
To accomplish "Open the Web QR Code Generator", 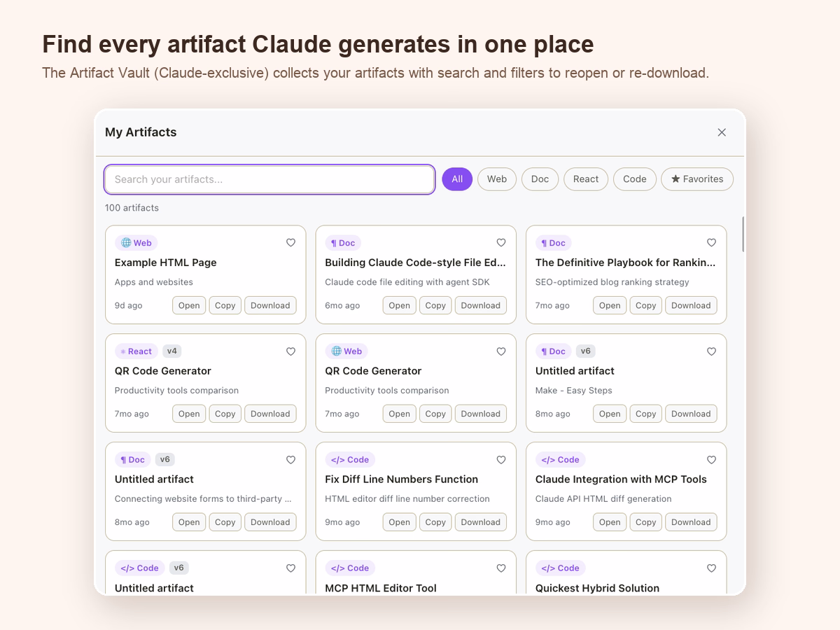I will 399,414.
